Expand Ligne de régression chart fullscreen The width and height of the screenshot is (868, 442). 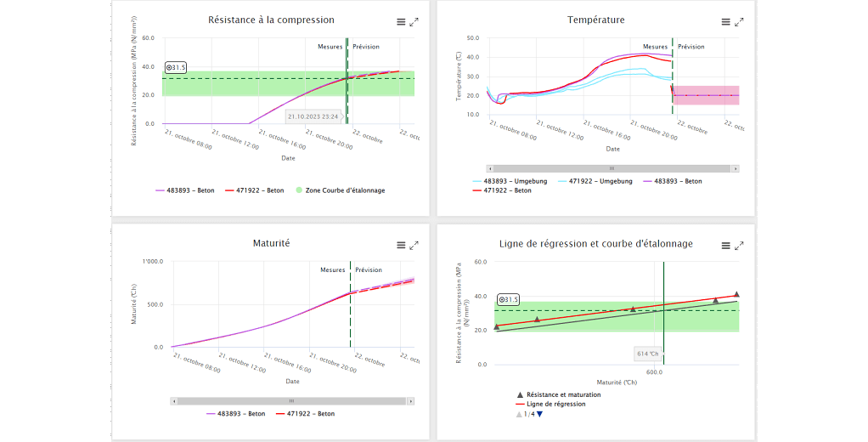click(x=739, y=246)
